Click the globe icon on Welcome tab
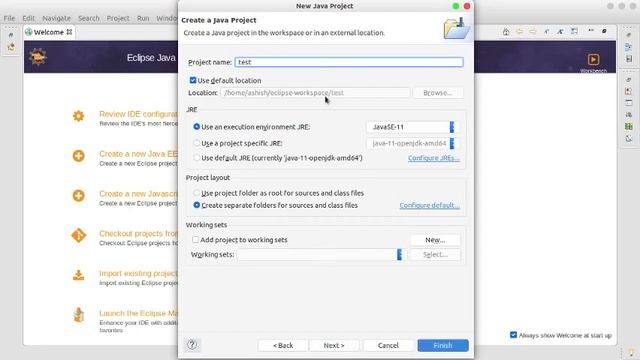Image resolution: width=640 pixels, height=360 pixels. click(29, 32)
